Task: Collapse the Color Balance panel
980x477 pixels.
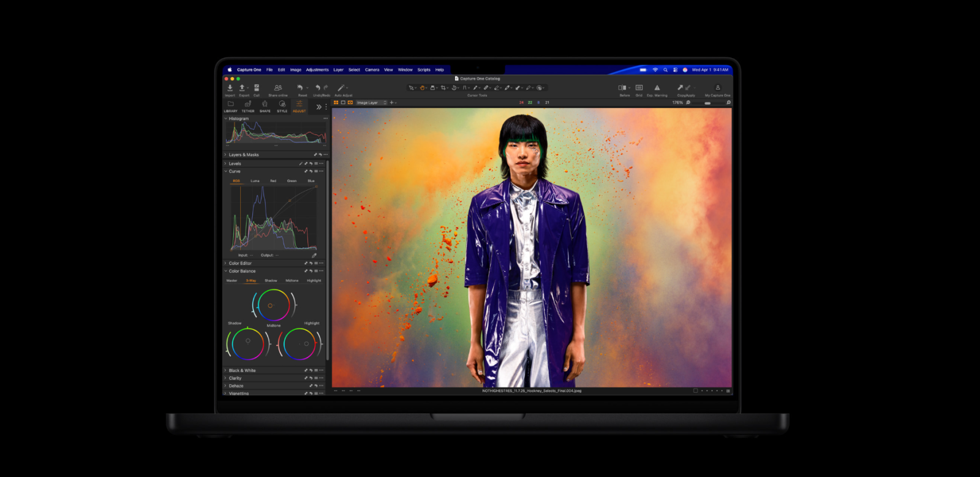Action: pos(225,271)
